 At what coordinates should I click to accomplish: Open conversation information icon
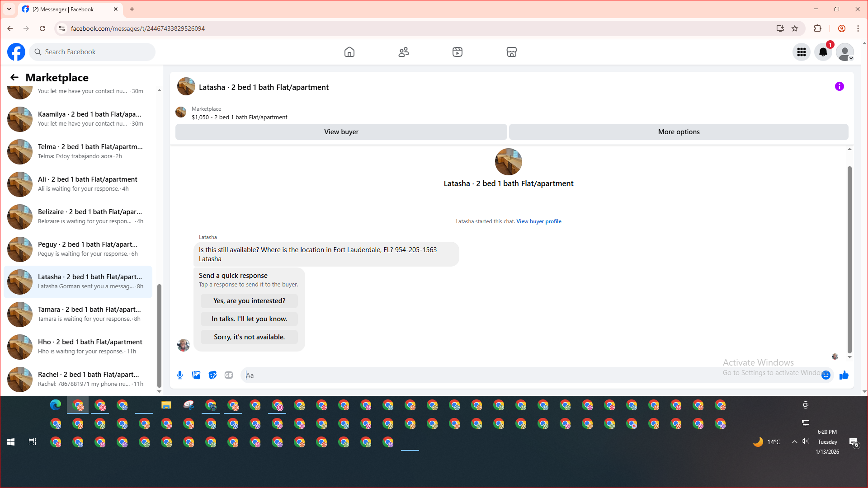tap(839, 86)
